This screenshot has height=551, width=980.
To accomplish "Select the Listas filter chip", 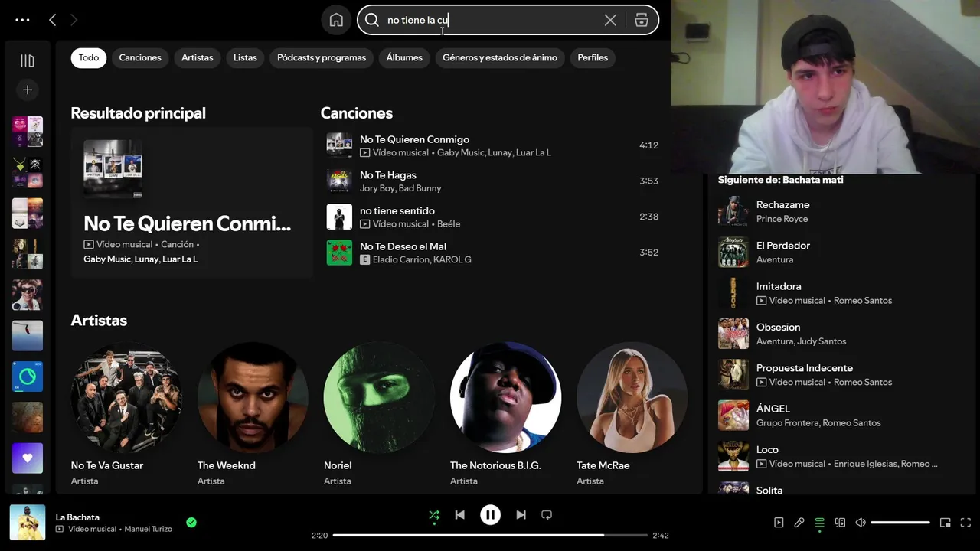I will [245, 57].
